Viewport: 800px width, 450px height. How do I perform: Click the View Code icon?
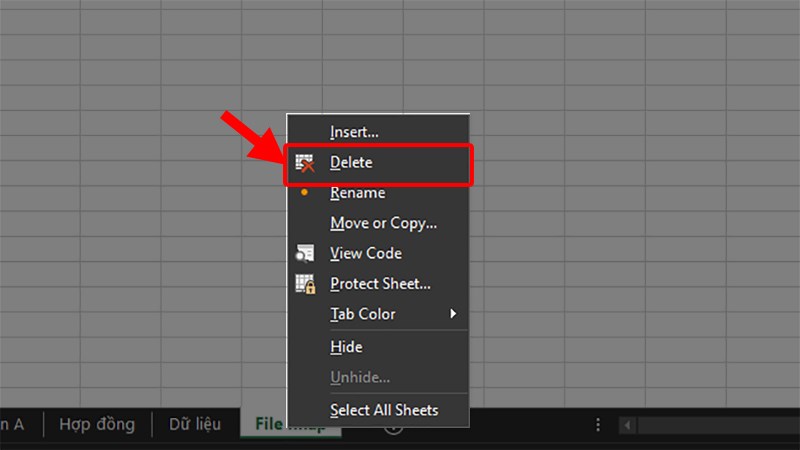305,254
